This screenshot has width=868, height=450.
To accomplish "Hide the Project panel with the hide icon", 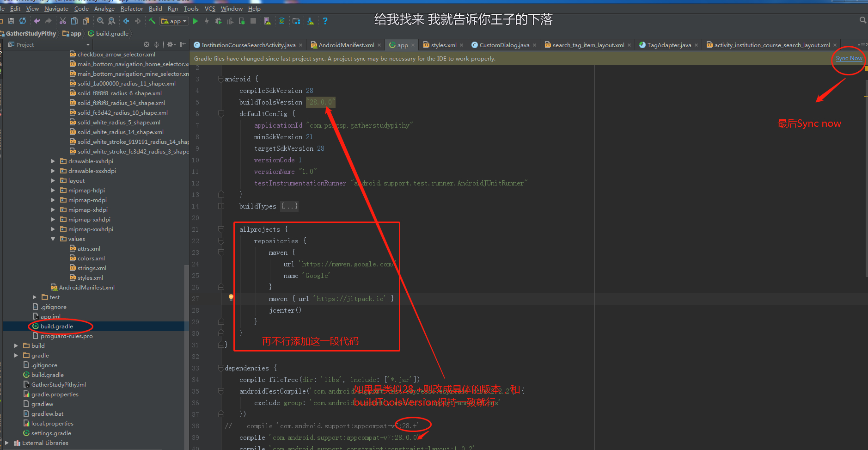I will (x=183, y=44).
